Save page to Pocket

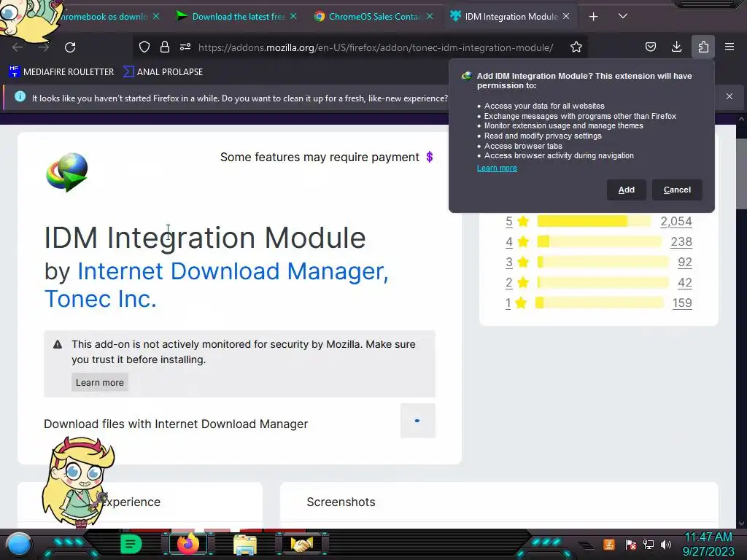pyautogui.click(x=650, y=47)
